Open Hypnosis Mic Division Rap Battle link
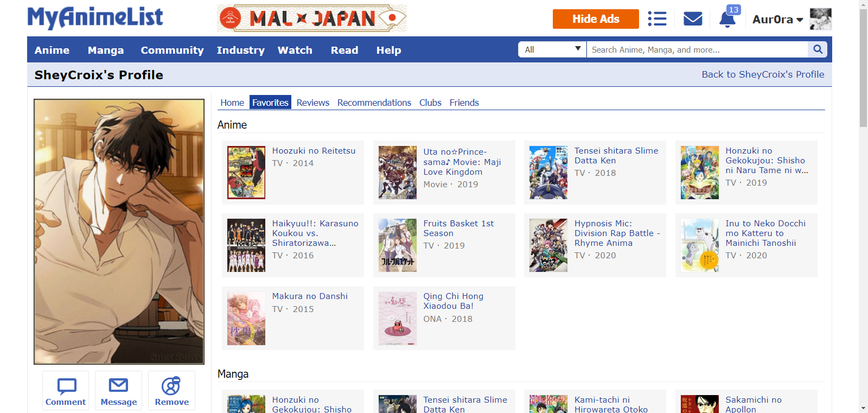Viewport: 868px width, 413px height. coord(617,233)
